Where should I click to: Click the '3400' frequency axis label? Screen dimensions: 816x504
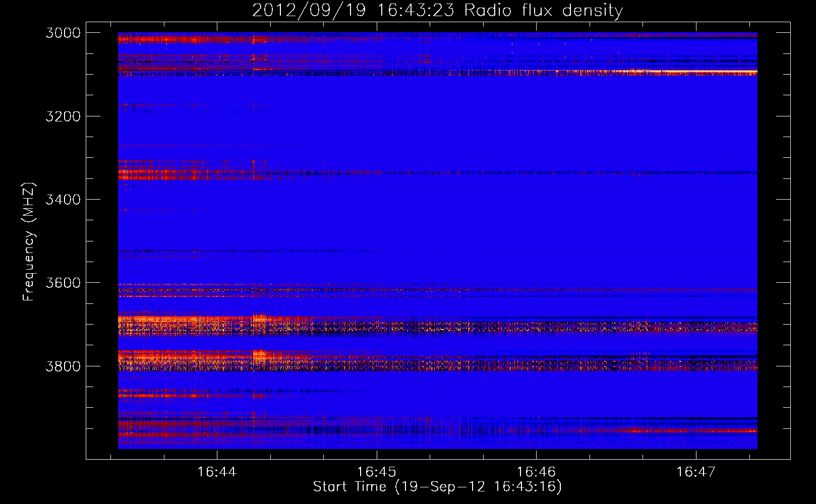tap(63, 200)
